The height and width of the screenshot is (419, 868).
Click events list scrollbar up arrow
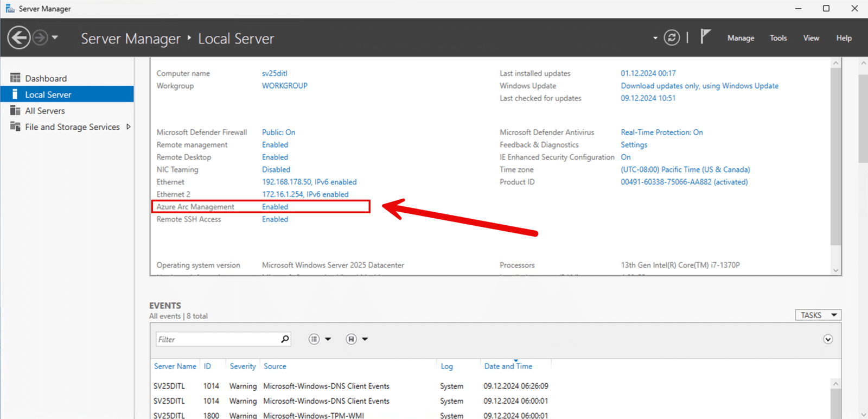tap(836, 384)
